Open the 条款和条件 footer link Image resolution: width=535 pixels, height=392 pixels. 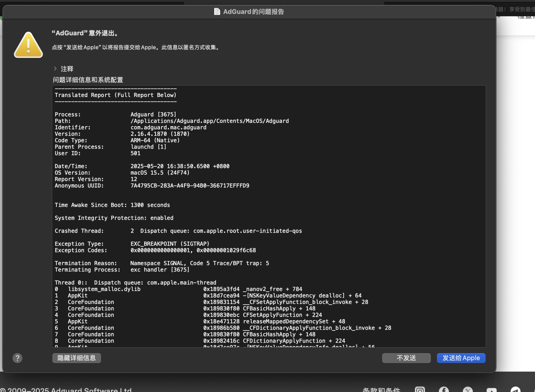(381, 390)
